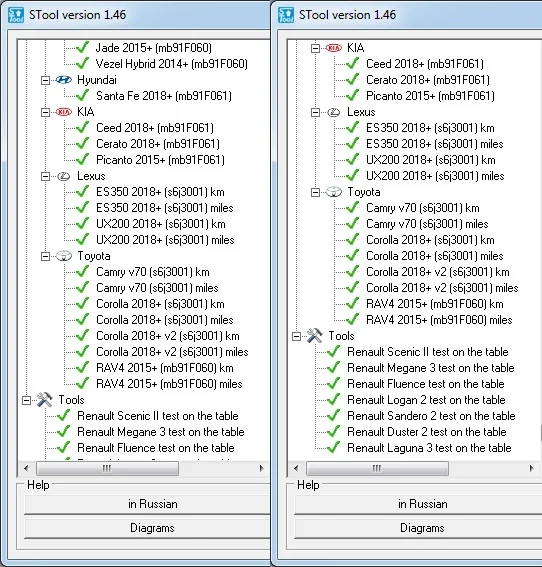Click the STool app icon in left window title

coord(16,15)
